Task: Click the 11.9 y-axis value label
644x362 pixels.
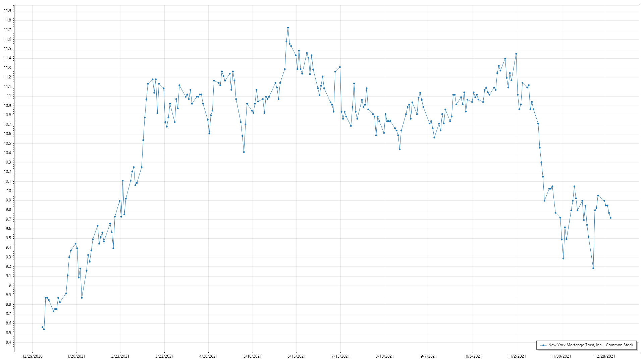Action: [x=7, y=11]
